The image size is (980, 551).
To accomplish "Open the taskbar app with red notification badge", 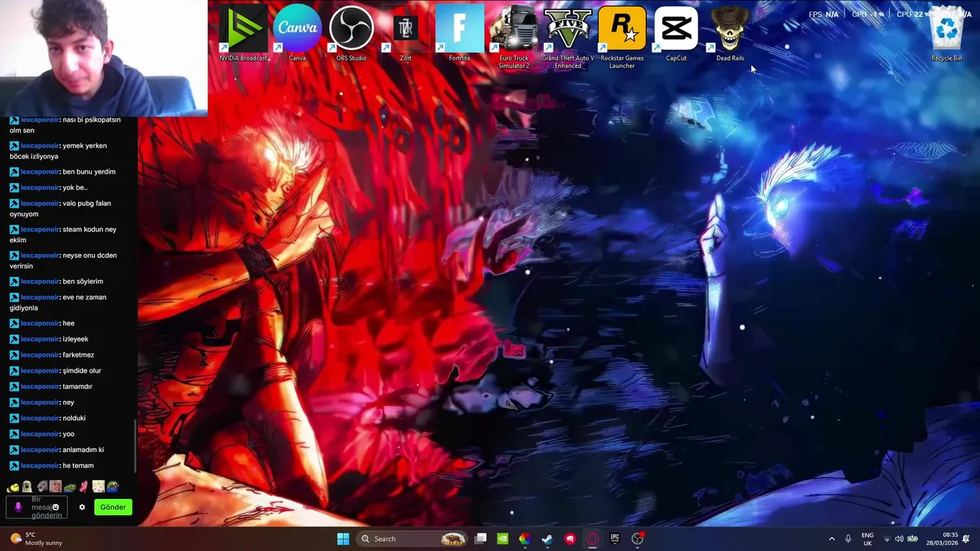I will [x=638, y=539].
